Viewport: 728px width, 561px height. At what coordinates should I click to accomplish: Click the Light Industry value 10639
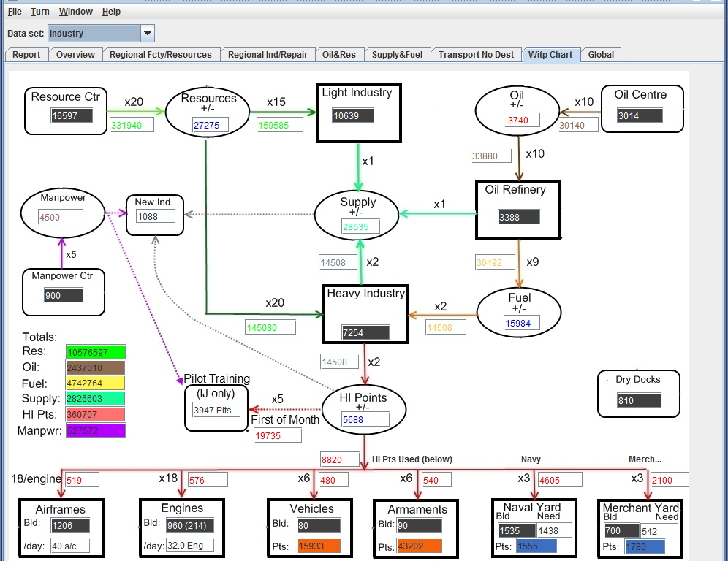coord(353,115)
